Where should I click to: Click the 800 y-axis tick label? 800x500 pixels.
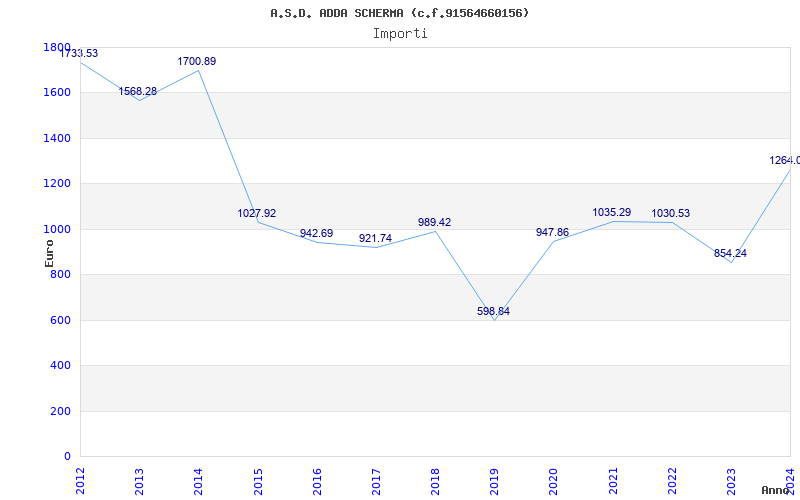point(60,274)
